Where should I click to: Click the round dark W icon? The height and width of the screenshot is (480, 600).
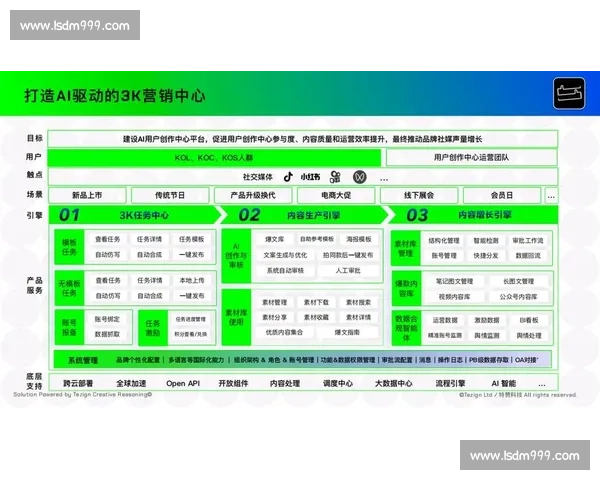[x=359, y=177]
